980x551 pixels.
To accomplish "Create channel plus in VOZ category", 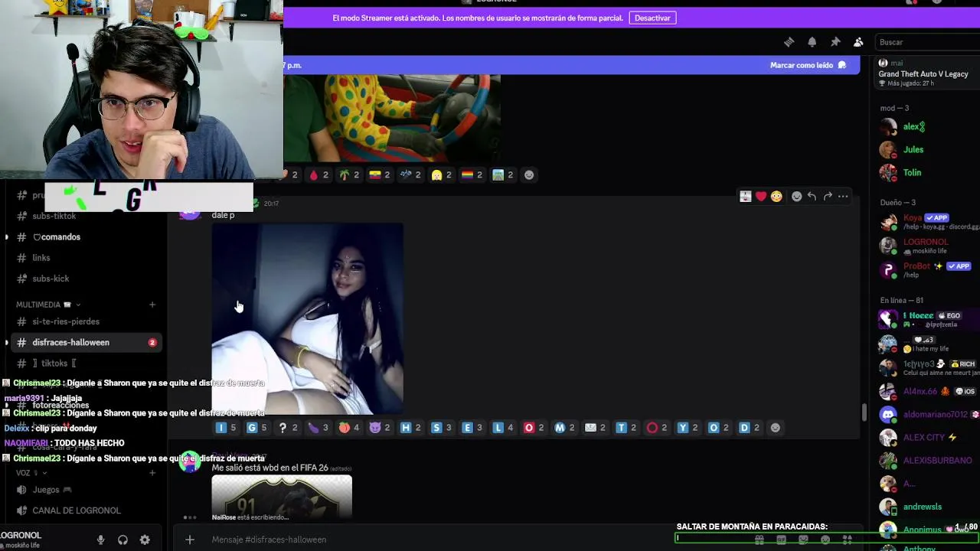I will pos(152,473).
